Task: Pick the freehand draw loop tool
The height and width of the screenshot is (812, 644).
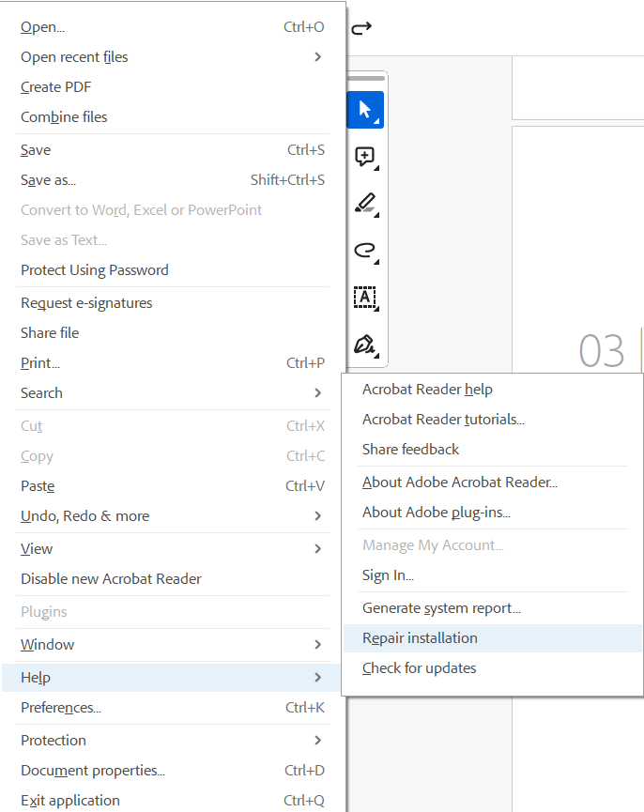Action: [x=365, y=250]
